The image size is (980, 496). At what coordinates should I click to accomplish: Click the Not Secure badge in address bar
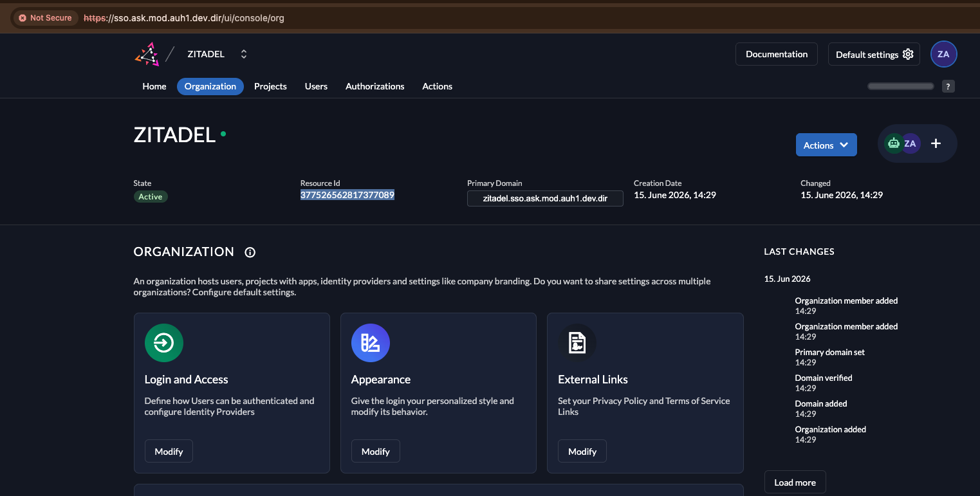pyautogui.click(x=46, y=18)
